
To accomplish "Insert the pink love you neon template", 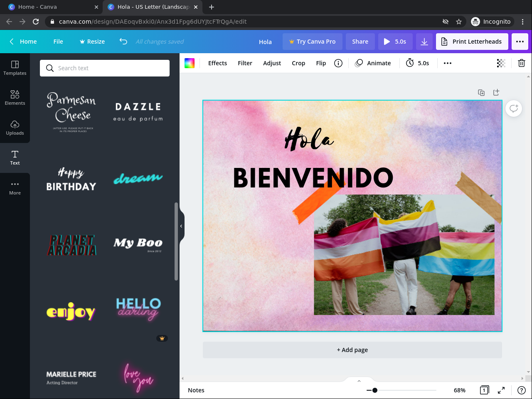I will click(x=138, y=377).
